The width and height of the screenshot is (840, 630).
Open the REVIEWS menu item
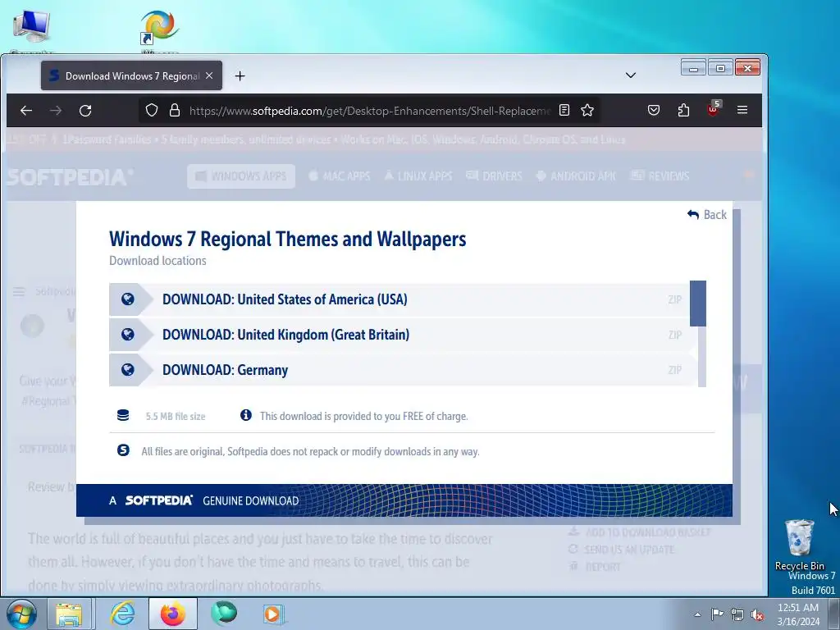pyautogui.click(x=660, y=176)
